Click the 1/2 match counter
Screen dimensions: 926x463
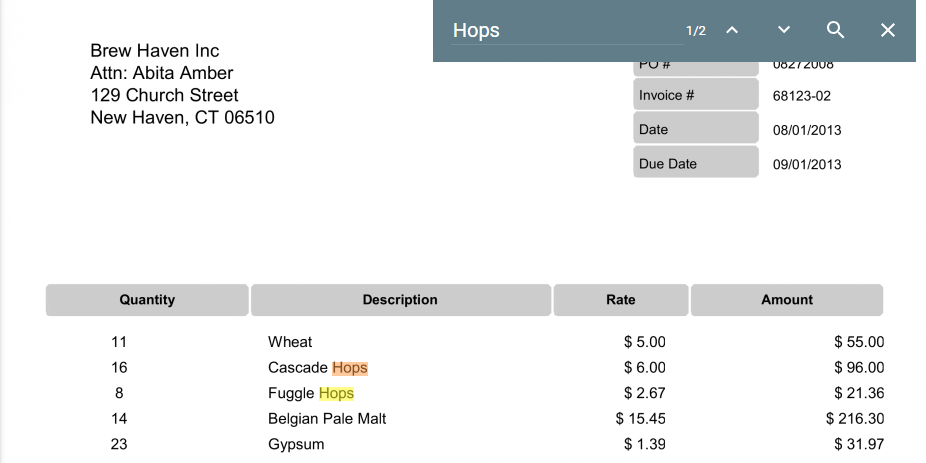pyautogui.click(x=696, y=31)
